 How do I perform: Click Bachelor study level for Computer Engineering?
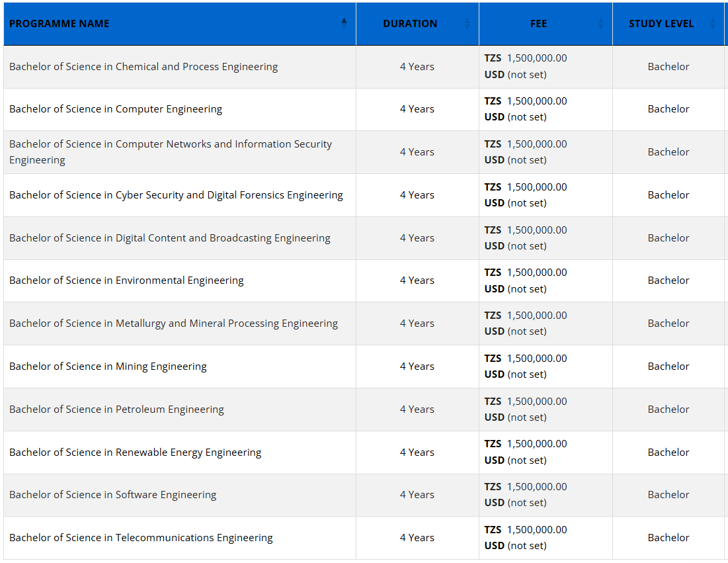(x=668, y=108)
